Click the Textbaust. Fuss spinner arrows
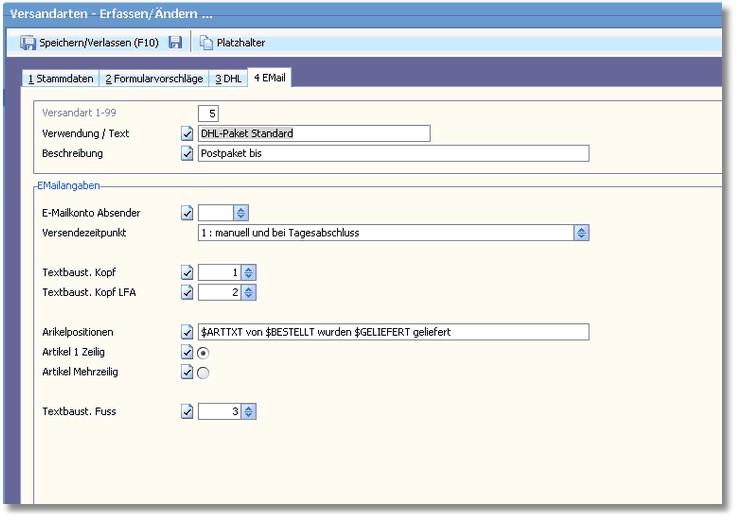This screenshot has width=736, height=518. (249, 411)
